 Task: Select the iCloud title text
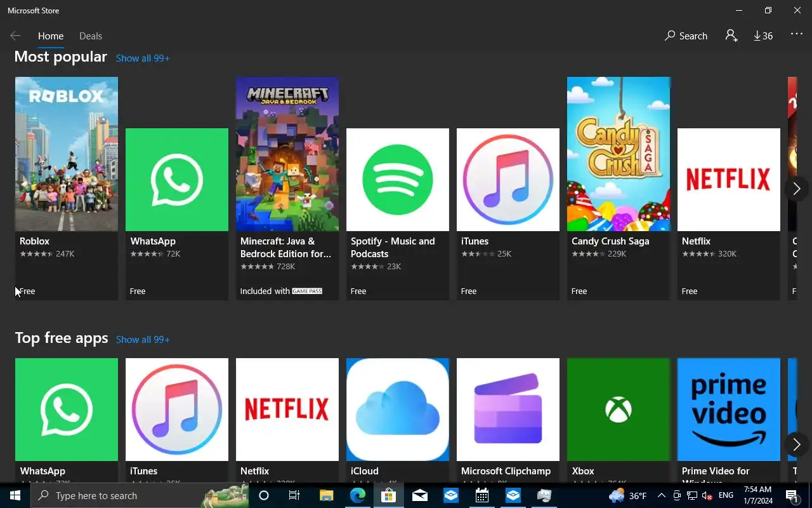[365, 471]
